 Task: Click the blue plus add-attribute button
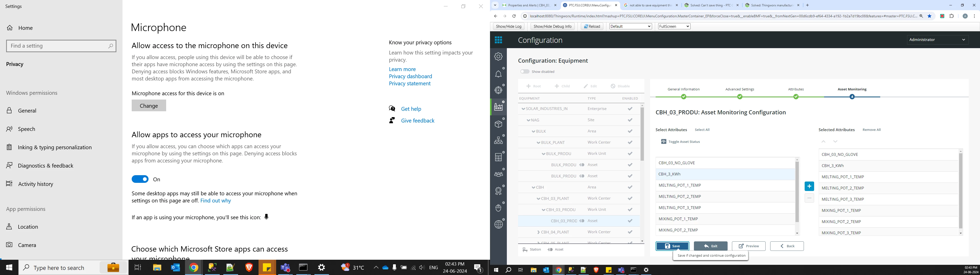809,186
